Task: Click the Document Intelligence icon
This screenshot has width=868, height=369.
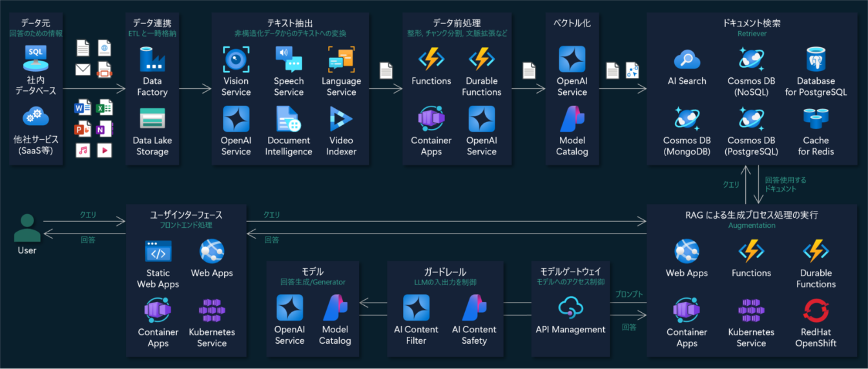Action: pos(289,119)
